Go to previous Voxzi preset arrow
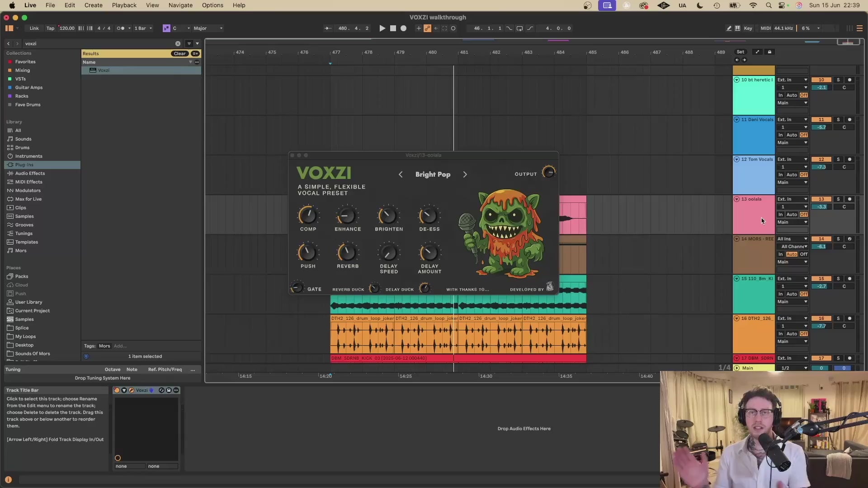This screenshot has height=488, width=868. click(x=401, y=174)
